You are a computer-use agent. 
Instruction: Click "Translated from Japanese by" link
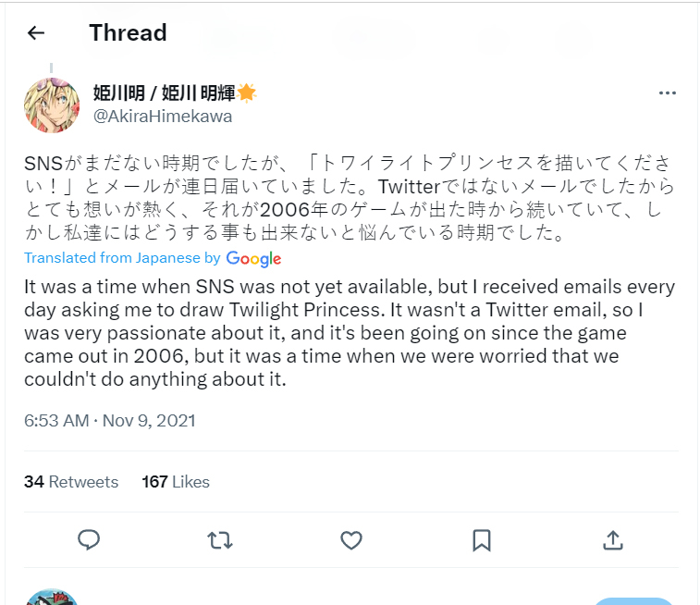(122, 258)
